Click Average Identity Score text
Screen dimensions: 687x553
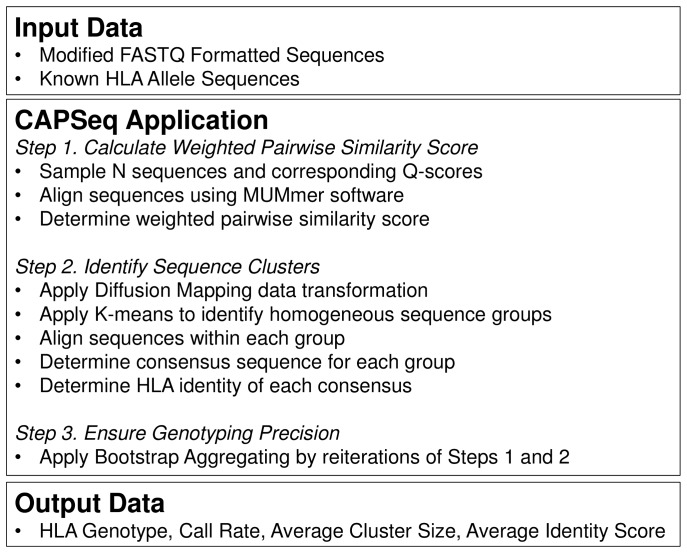coord(566,531)
